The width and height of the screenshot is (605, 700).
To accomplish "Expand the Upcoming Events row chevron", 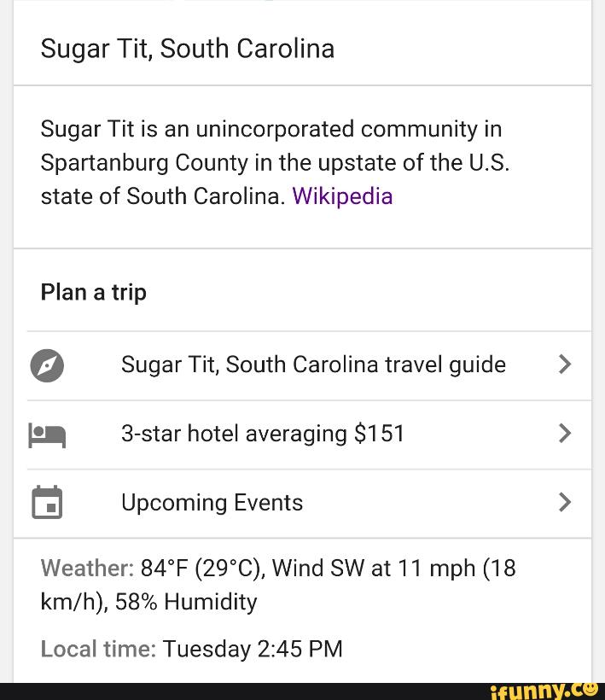I will pyautogui.click(x=564, y=503).
